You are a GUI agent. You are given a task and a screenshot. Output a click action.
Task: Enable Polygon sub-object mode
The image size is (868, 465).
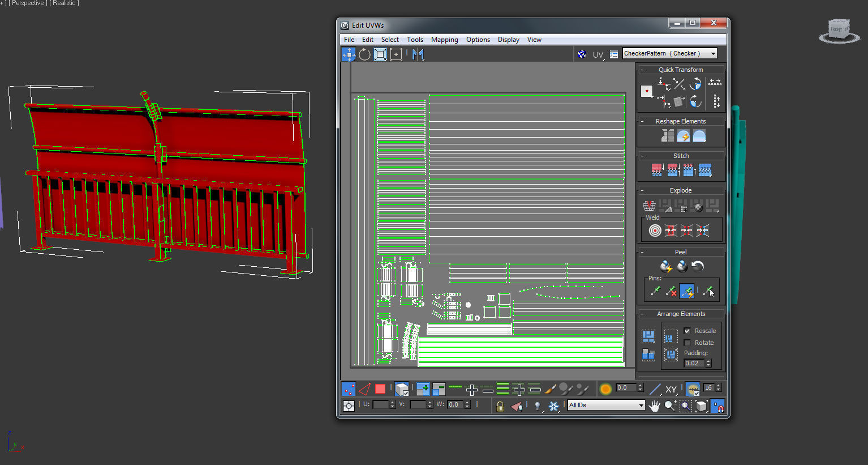380,389
